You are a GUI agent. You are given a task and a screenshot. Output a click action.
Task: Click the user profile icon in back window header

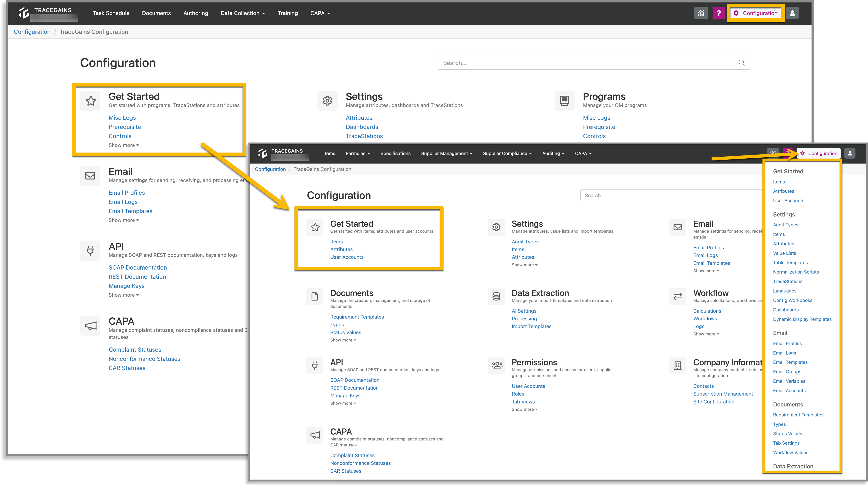pos(792,13)
